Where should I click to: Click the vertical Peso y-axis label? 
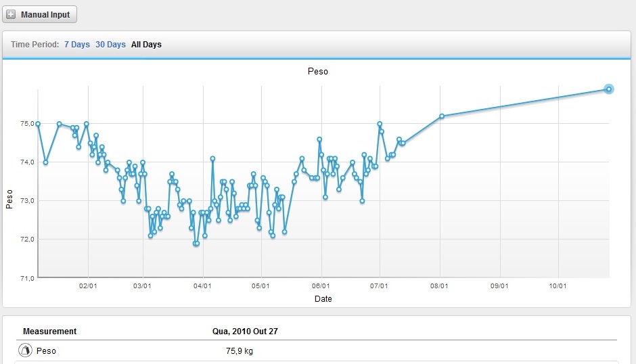tap(9, 198)
